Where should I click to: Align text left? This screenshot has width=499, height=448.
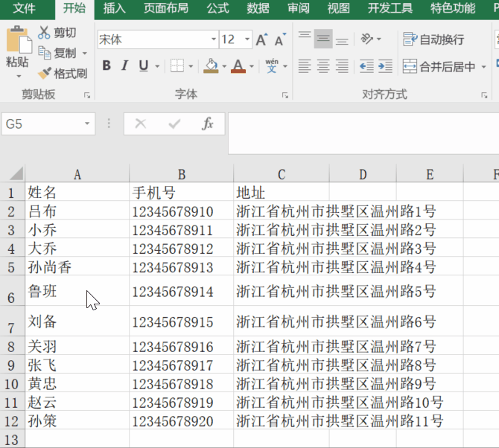click(305, 66)
